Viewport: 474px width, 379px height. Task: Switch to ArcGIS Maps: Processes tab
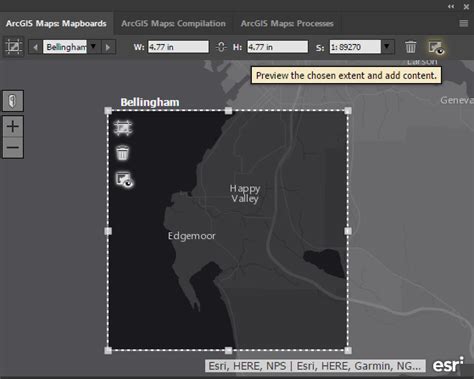[x=287, y=23]
